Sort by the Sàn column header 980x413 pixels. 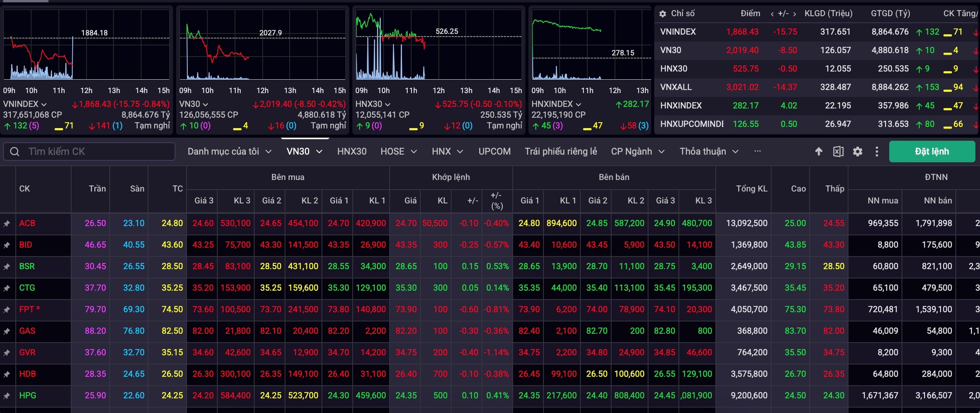[x=137, y=189]
